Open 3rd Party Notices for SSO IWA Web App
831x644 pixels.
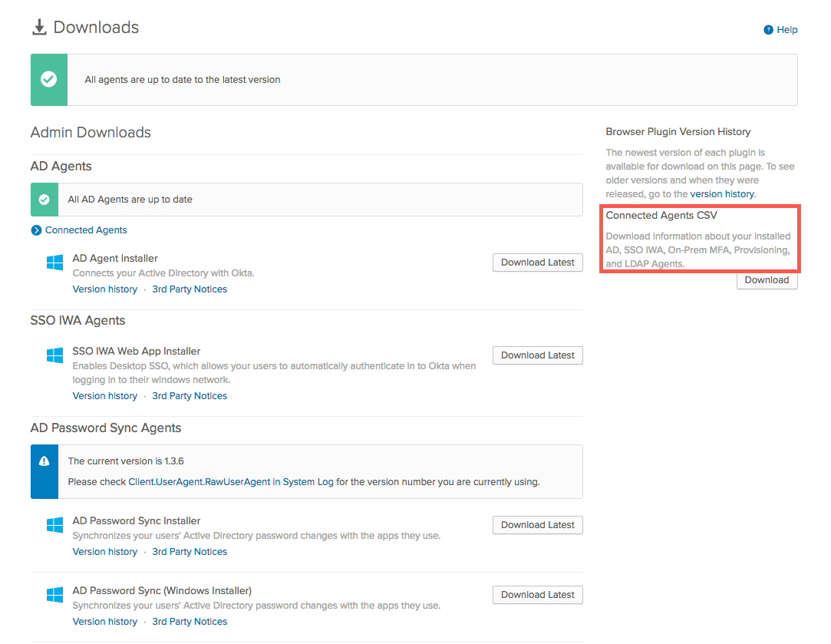pyautogui.click(x=190, y=396)
